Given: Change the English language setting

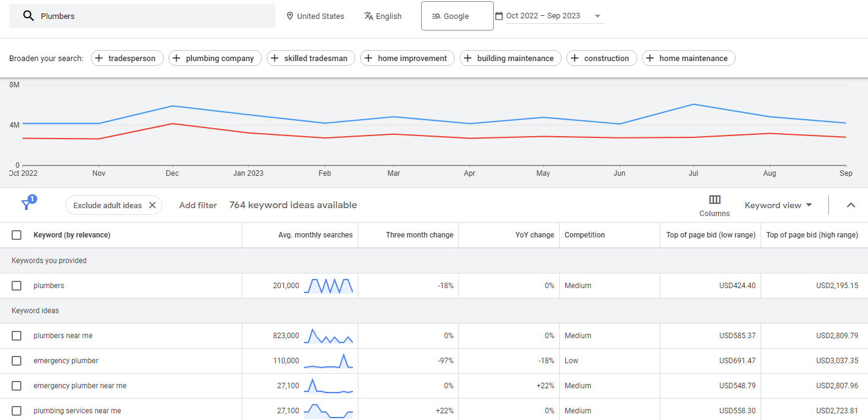Looking at the screenshot, I should 383,16.
